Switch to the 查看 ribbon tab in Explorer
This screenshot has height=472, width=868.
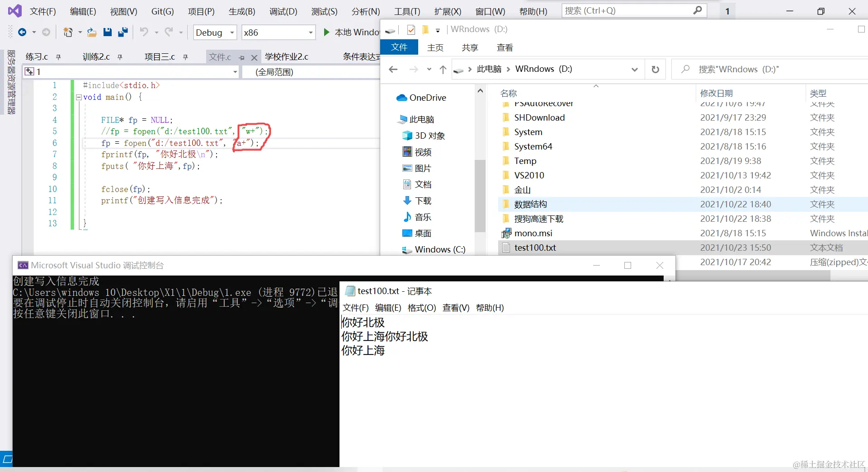pyautogui.click(x=505, y=47)
